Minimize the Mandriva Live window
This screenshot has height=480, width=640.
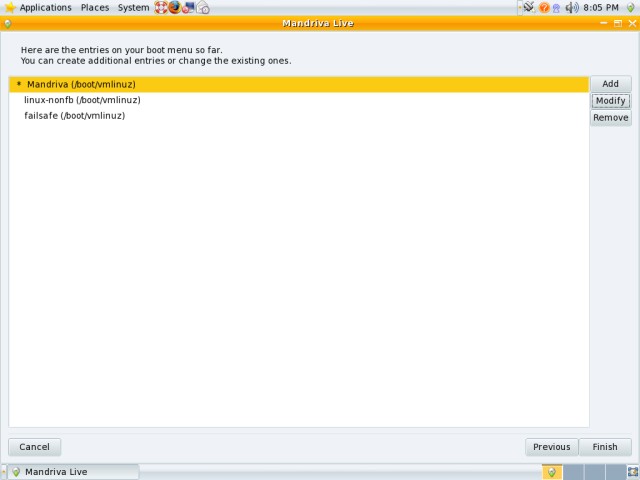coord(604,23)
